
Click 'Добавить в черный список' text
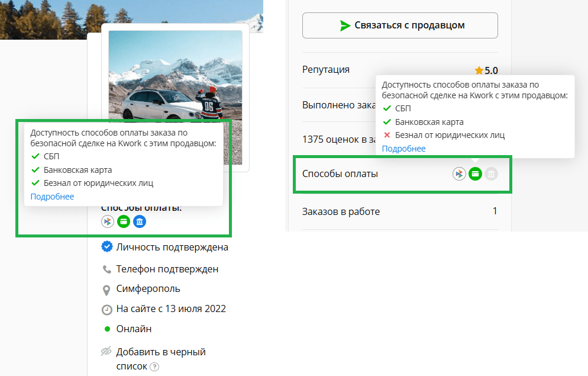(160, 352)
